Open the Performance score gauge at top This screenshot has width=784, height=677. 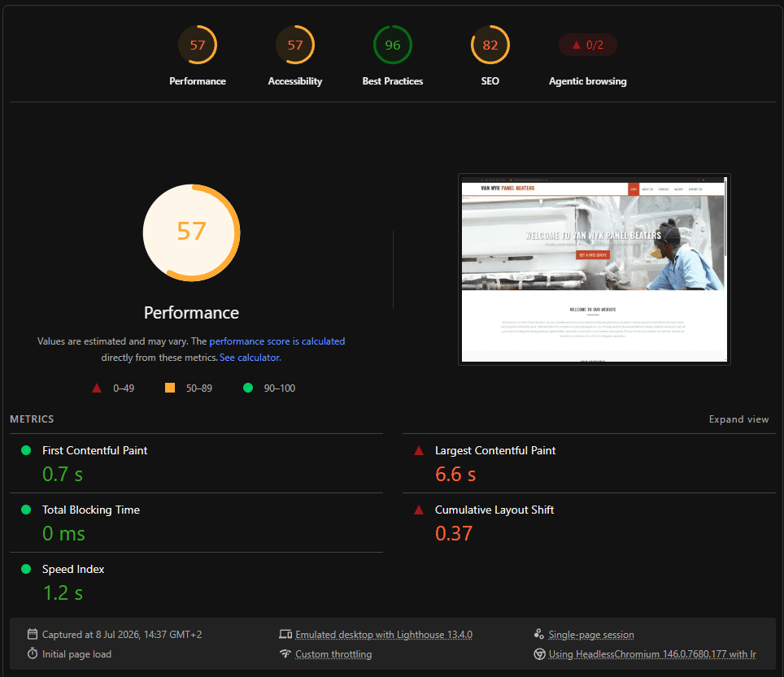pyautogui.click(x=198, y=45)
